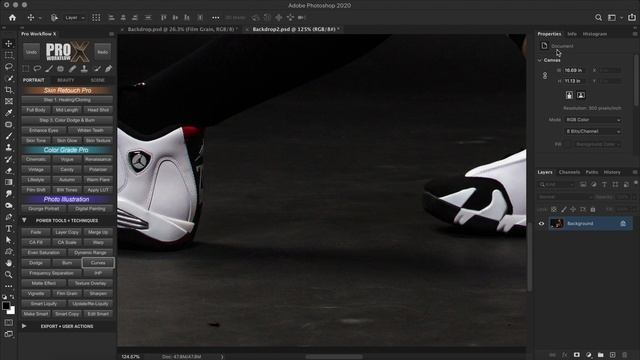640x360 pixels.
Task: Click the pen icon in Pro Workflow panel
Action: click(x=108, y=69)
